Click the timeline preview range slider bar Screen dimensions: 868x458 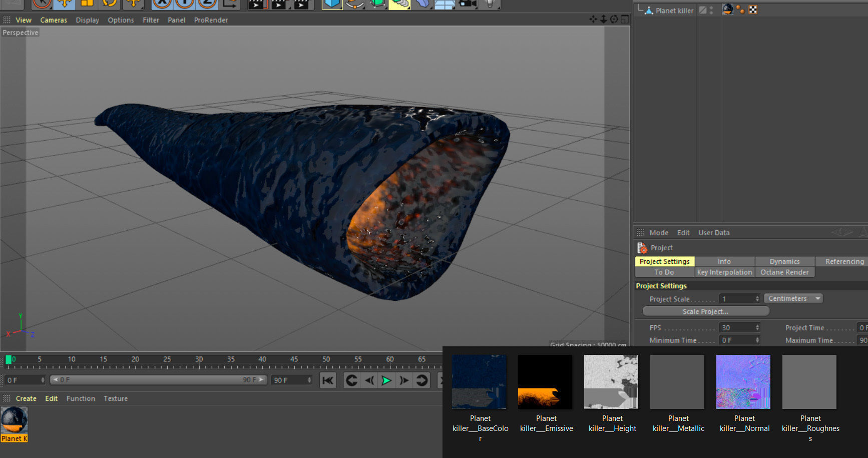pos(159,380)
